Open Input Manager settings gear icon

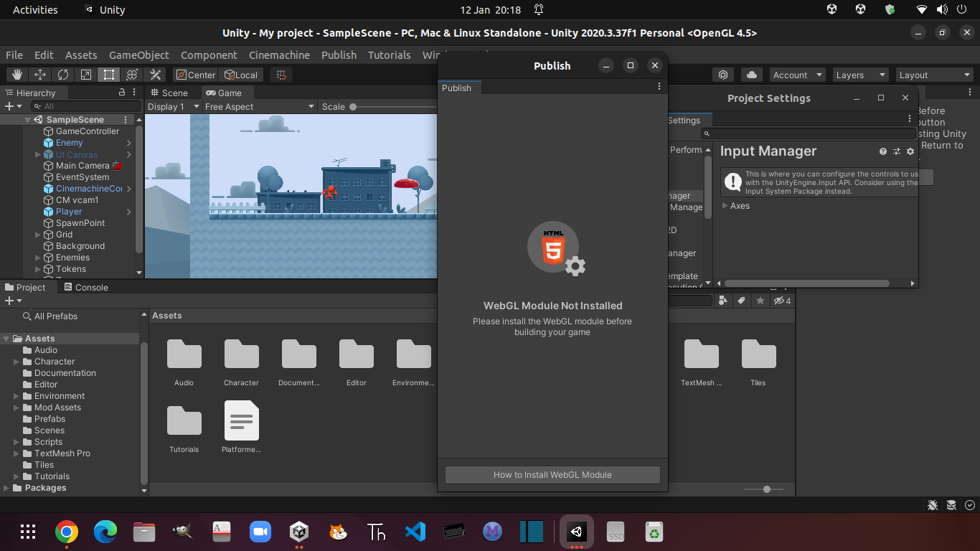[910, 151]
